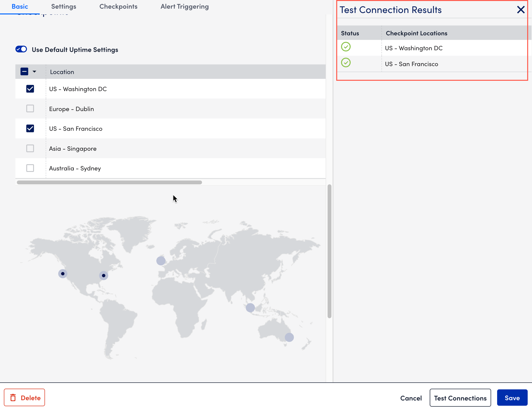Click 'US – Washington DC' in results panel
Image resolution: width=532 pixels, height=411 pixels.
(414, 48)
